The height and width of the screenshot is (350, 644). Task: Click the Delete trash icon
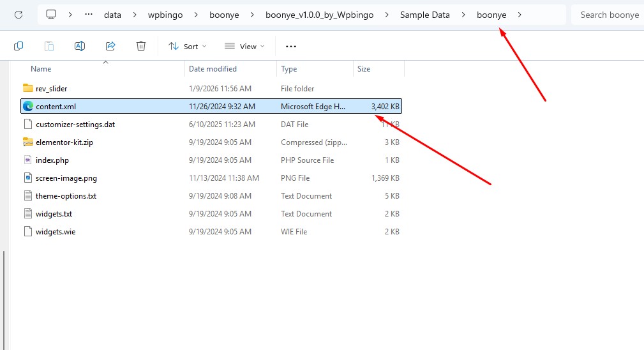pos(141,46)
